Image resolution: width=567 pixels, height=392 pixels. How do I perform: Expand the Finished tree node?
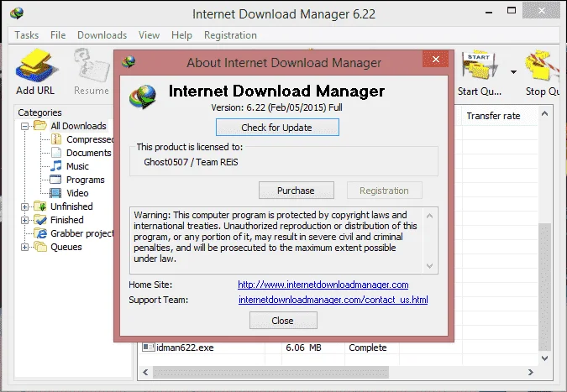tap(24, 220)
